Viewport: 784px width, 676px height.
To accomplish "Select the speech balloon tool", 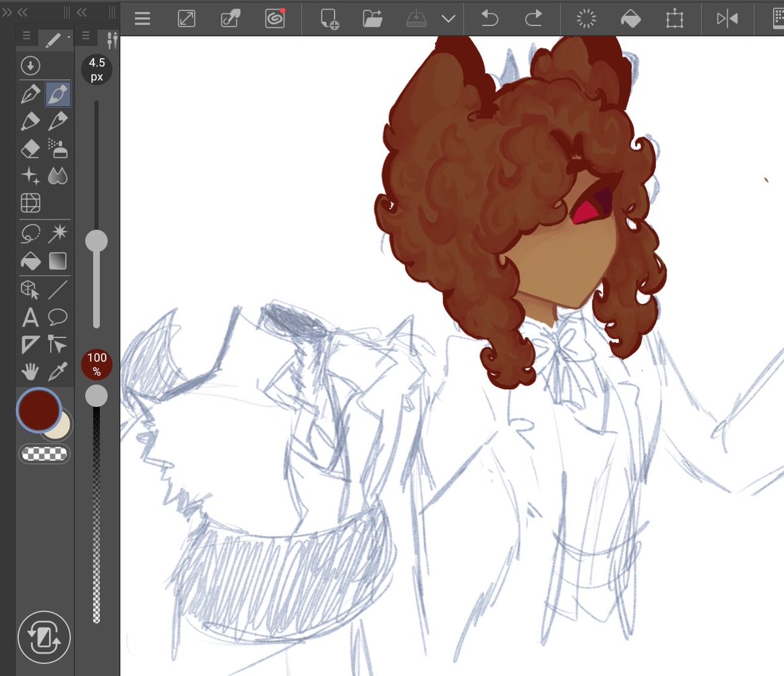I will pyautogui.click(x=57, y=317).
